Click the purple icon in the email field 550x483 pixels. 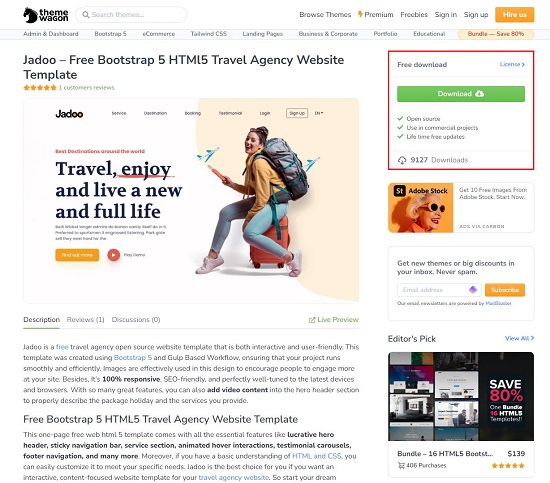click(473, 290)
